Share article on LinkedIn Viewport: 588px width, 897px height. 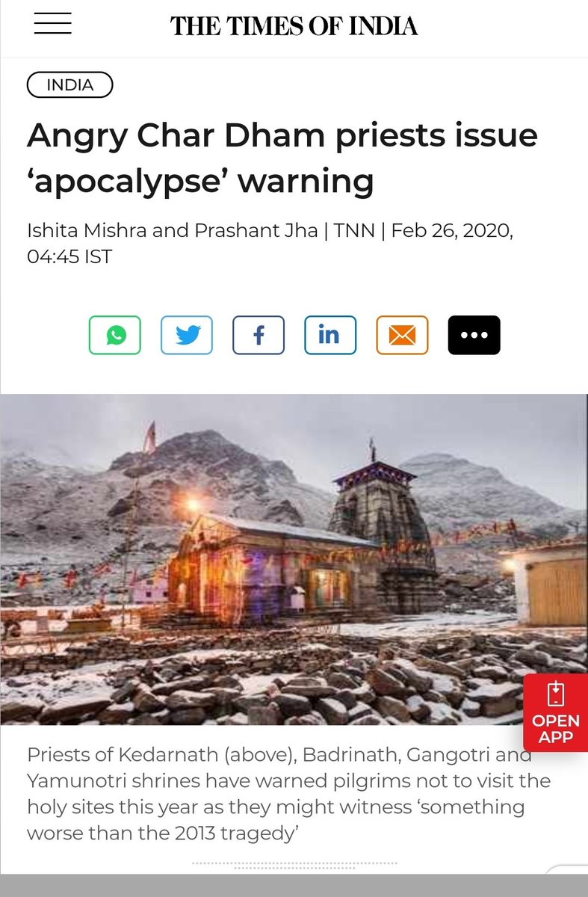330,335
